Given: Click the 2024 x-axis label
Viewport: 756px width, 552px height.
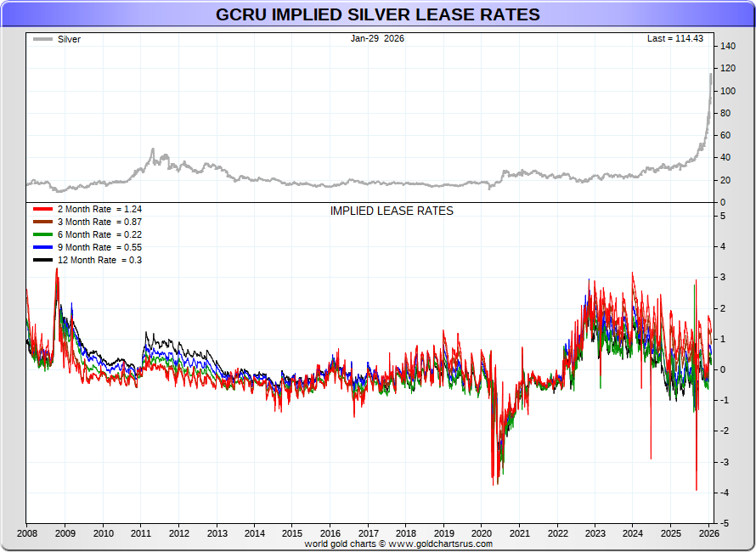Looking at the screenshot, I should (633, 533).
